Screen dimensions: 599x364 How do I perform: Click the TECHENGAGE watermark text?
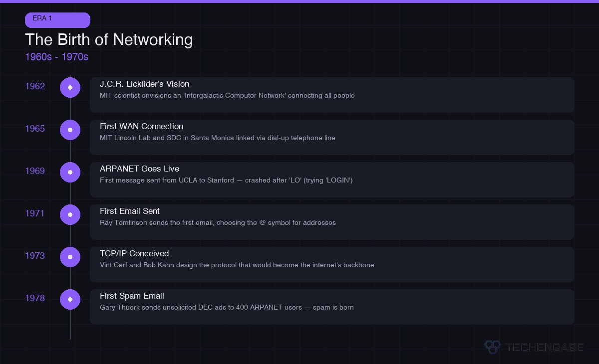[544, 347]
